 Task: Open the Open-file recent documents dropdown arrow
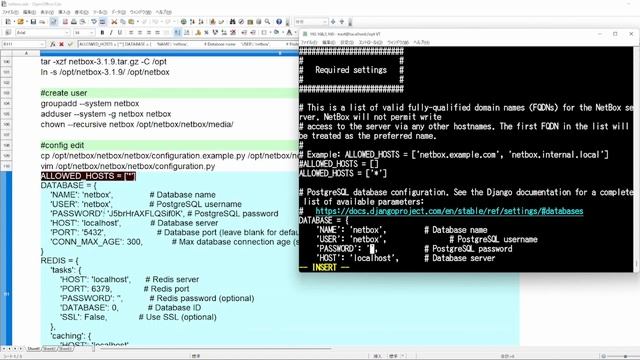click(x=27, y=22)
